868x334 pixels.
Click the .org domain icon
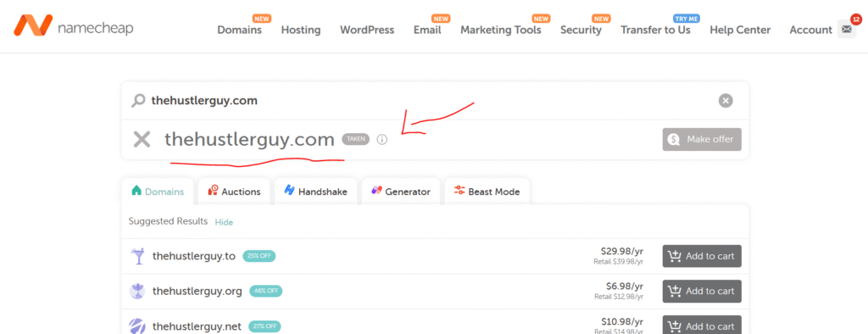pos(136,291)
